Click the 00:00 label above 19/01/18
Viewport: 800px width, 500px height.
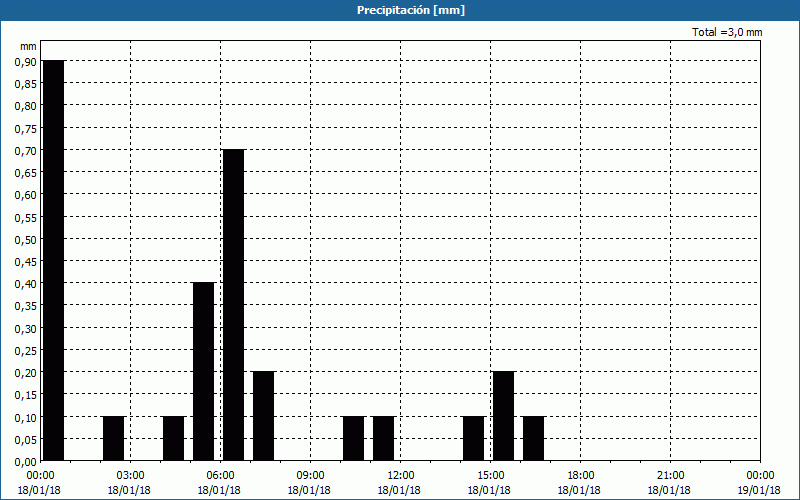(760, 476)
